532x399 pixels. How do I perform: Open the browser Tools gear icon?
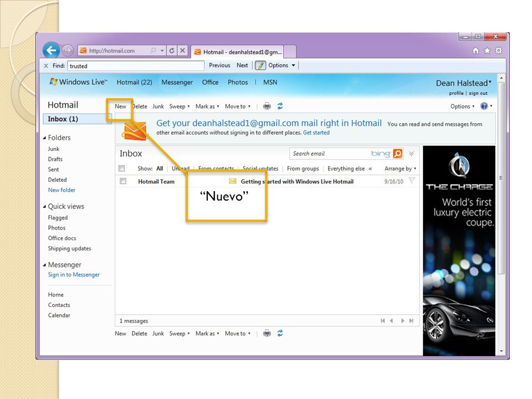tap(498, 50)
